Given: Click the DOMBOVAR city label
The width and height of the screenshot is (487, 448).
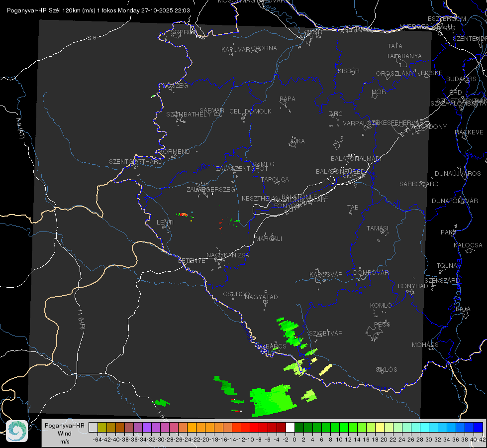Looking at the screenshot, I should coord(371,273).
